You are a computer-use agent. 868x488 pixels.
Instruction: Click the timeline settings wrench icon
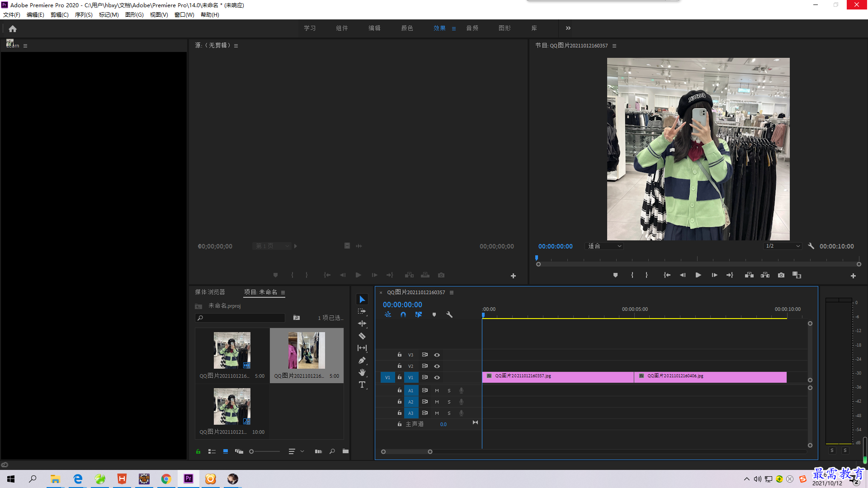click(449, 314)
